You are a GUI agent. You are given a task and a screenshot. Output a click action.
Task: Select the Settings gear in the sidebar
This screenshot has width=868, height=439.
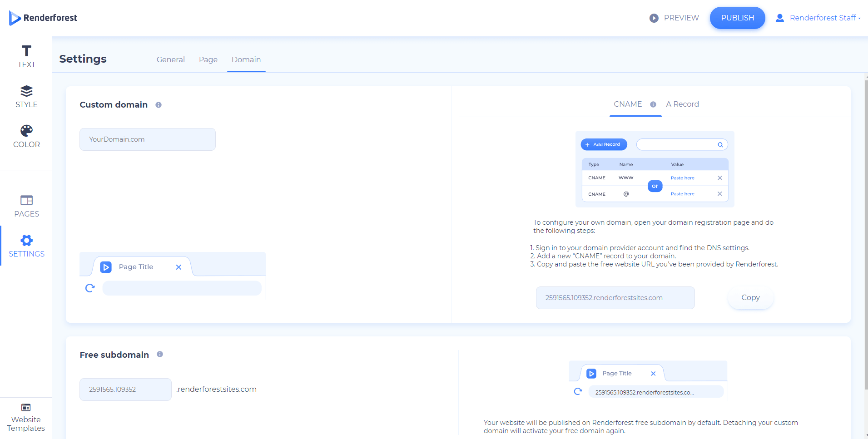click(26, 245)
